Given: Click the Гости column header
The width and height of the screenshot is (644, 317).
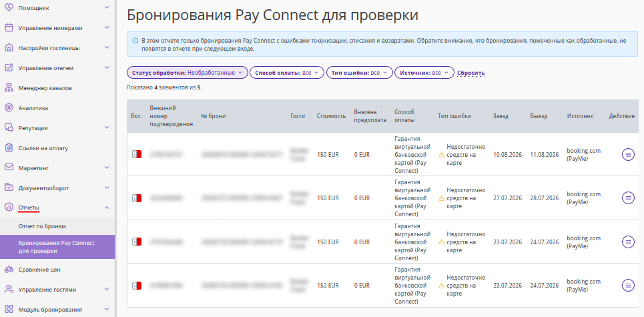Looking at the screenshot, I should [298, 116].
